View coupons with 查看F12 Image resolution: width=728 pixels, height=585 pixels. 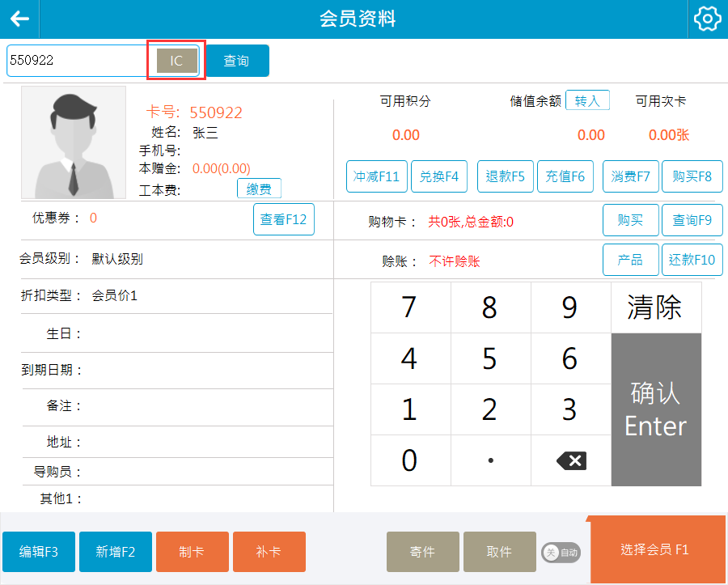(x=283, y=219)
